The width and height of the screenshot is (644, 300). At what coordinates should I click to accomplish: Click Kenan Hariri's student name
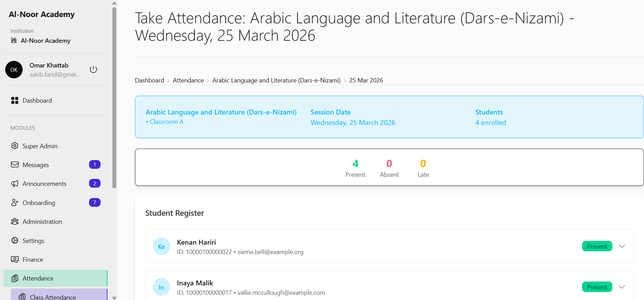[x=197, y=242]
